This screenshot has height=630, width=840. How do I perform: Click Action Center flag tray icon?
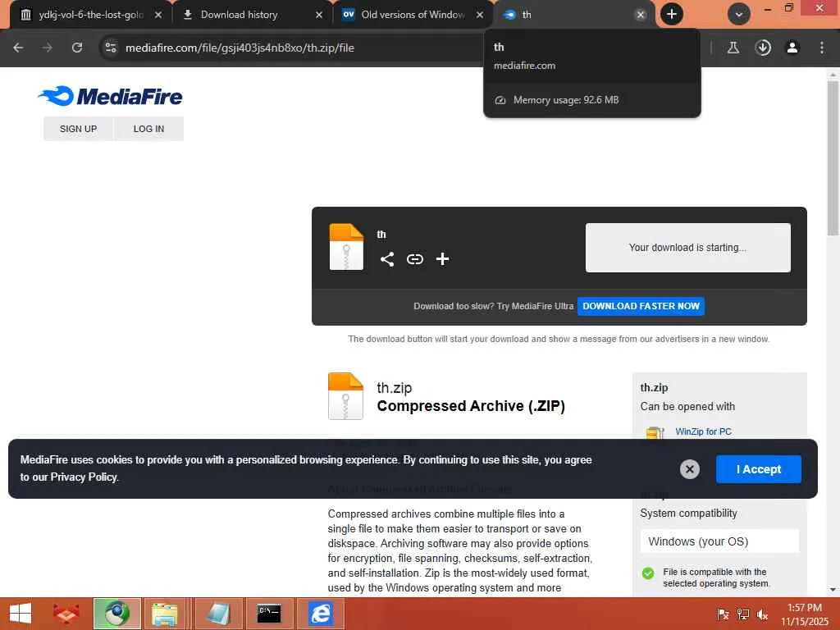[724, 614]
